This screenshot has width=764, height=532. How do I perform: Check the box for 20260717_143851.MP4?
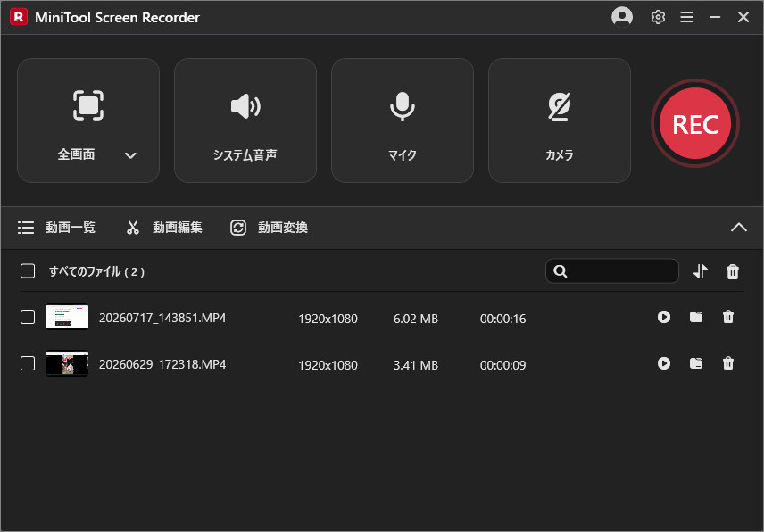[28, 317]
